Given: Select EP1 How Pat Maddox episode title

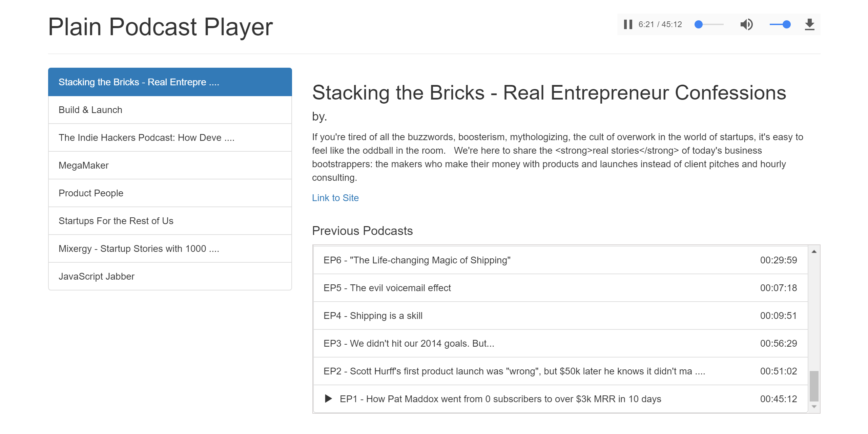Looking at the screenshot, I should pos(500,399).
